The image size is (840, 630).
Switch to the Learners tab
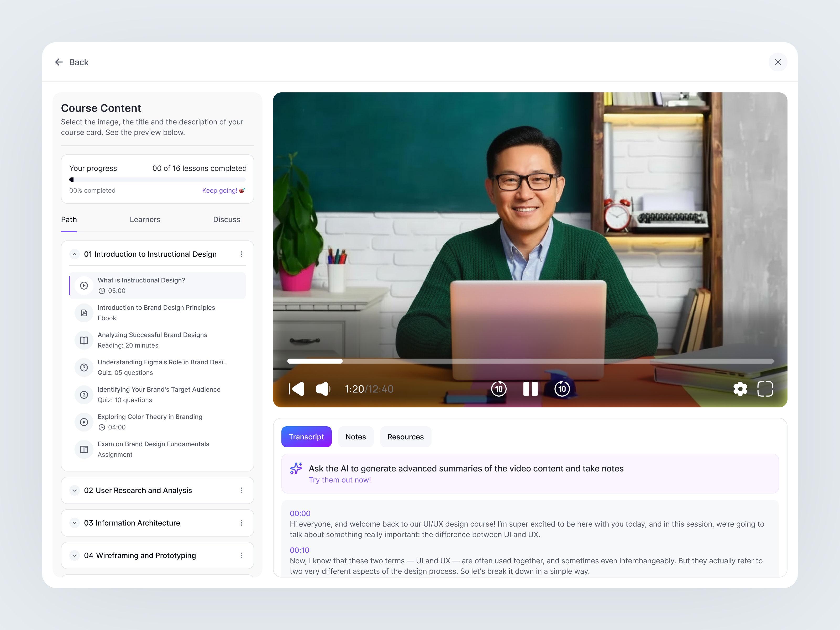[145, 219]
